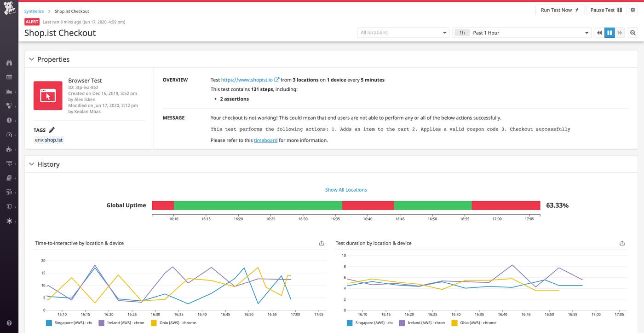Pause live time updates
The width and height of the screenshot is (644, 333).
pos(609,33)
